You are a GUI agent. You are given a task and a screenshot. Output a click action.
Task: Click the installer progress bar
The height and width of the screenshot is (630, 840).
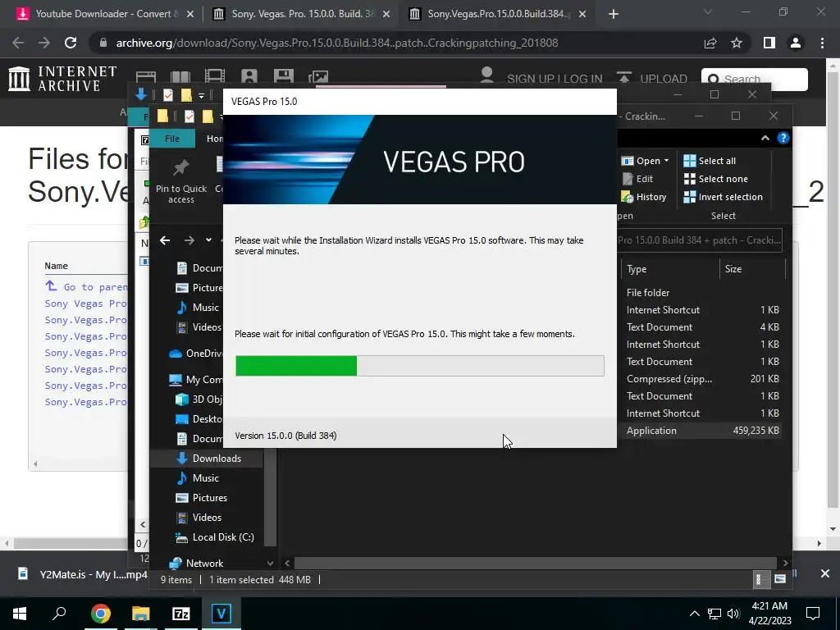click(420, 366)
